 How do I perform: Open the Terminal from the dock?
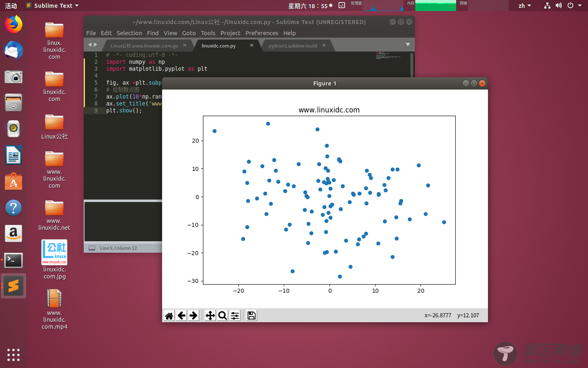[13, 260]
